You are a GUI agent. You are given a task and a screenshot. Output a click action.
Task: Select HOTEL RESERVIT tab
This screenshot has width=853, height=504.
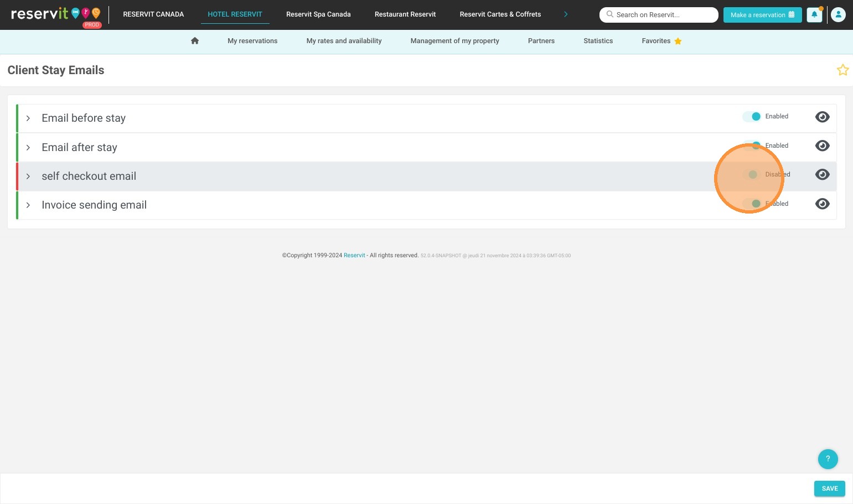pyautogui.click(x=235, y=14)
